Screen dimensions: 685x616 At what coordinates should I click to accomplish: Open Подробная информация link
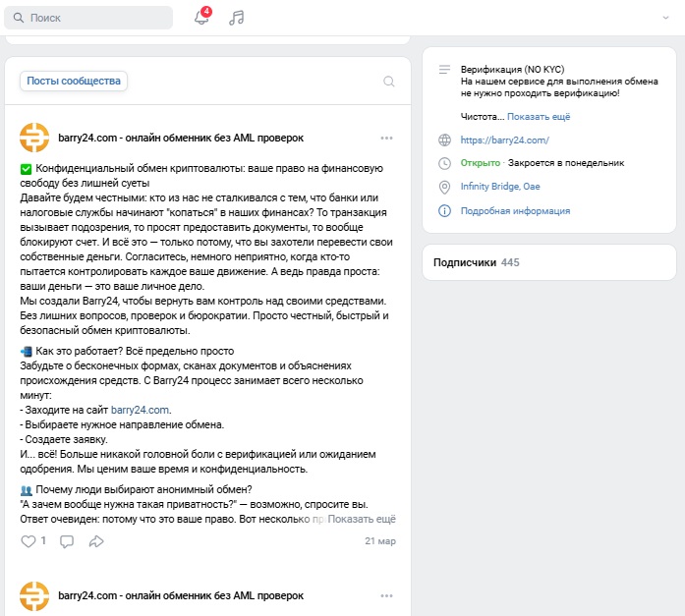(516, 211)
